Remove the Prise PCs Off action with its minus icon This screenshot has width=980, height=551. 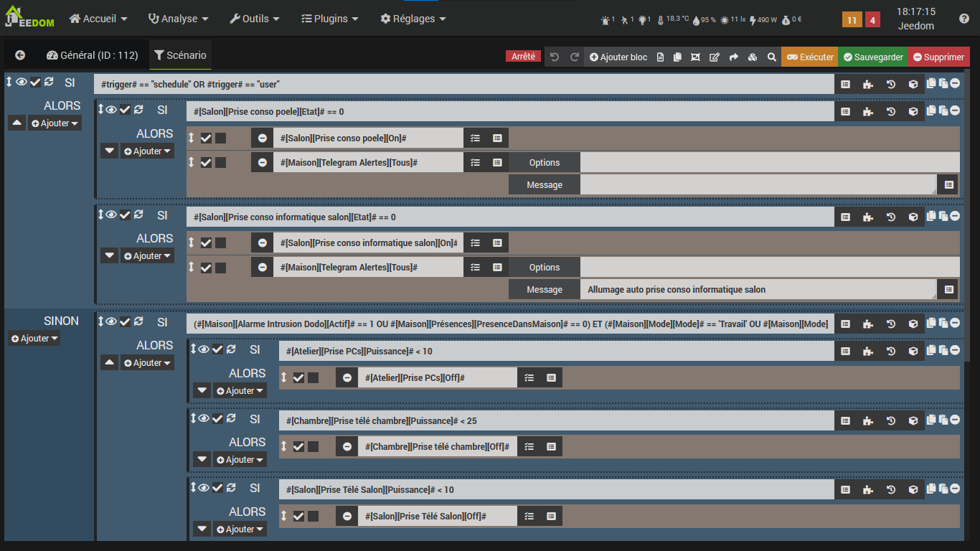(347, 377)
